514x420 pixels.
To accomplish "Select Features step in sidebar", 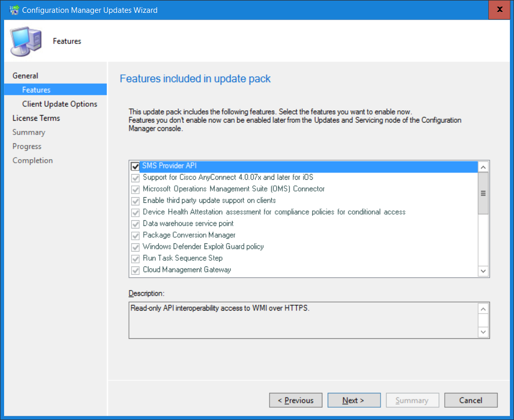I will point(55,89).
